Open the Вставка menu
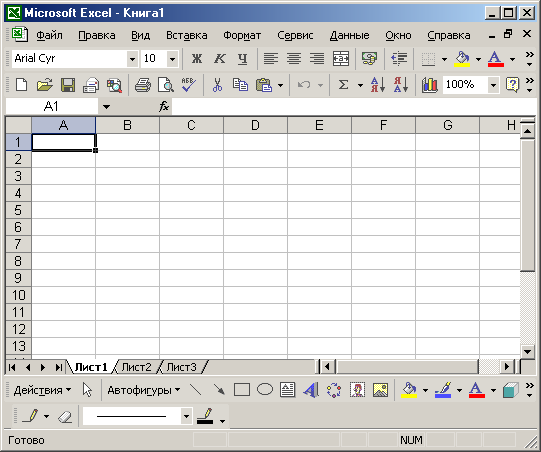 (187, 35)
